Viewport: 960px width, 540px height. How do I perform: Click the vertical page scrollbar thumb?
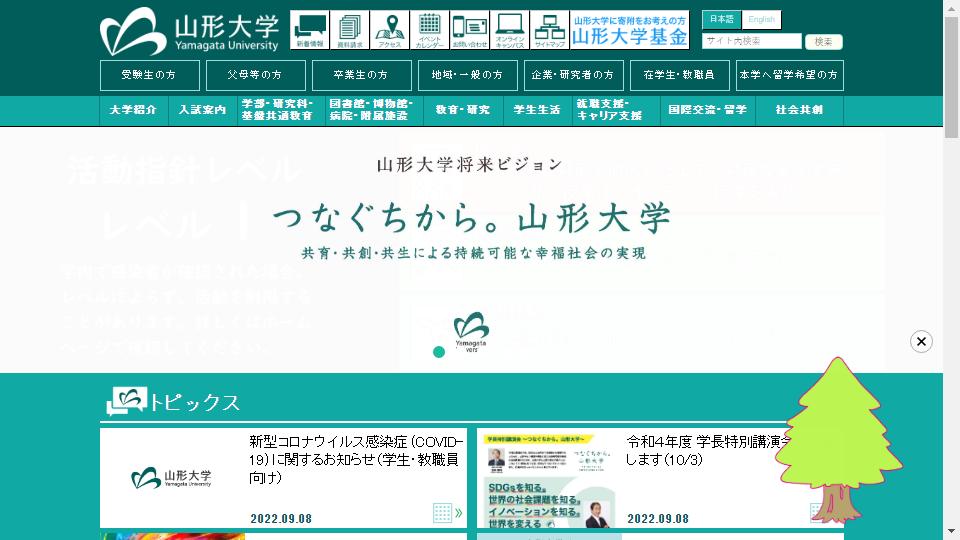pos(951,77)
